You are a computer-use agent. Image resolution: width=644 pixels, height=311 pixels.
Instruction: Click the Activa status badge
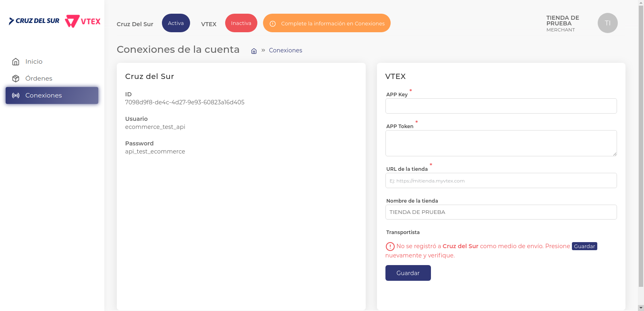176,23
